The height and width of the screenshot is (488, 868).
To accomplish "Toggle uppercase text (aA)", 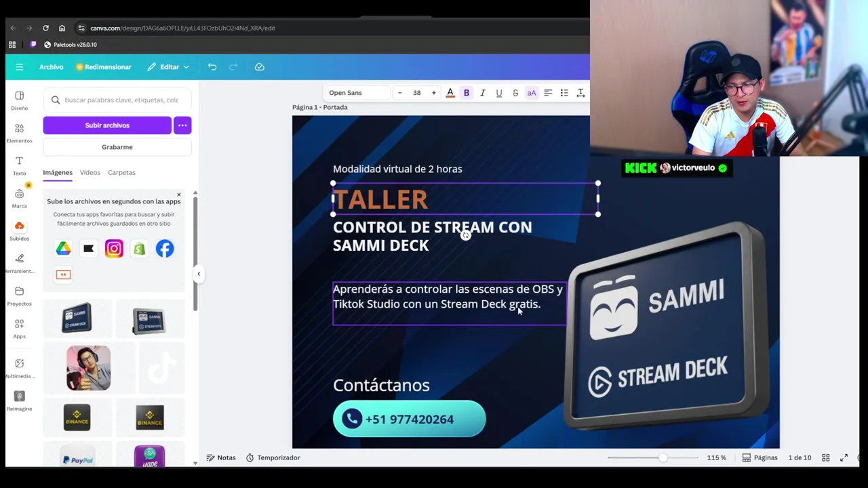I will tap(532, 93).
